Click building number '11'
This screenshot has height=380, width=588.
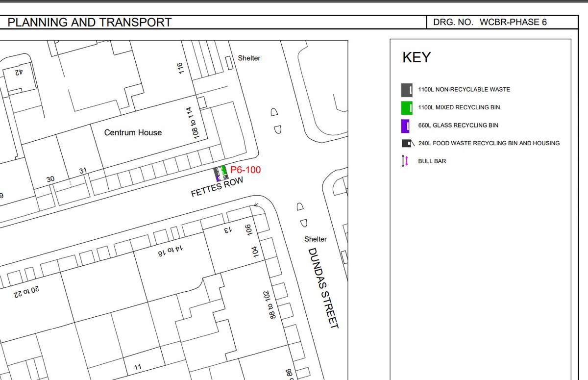tap(138, 367)
